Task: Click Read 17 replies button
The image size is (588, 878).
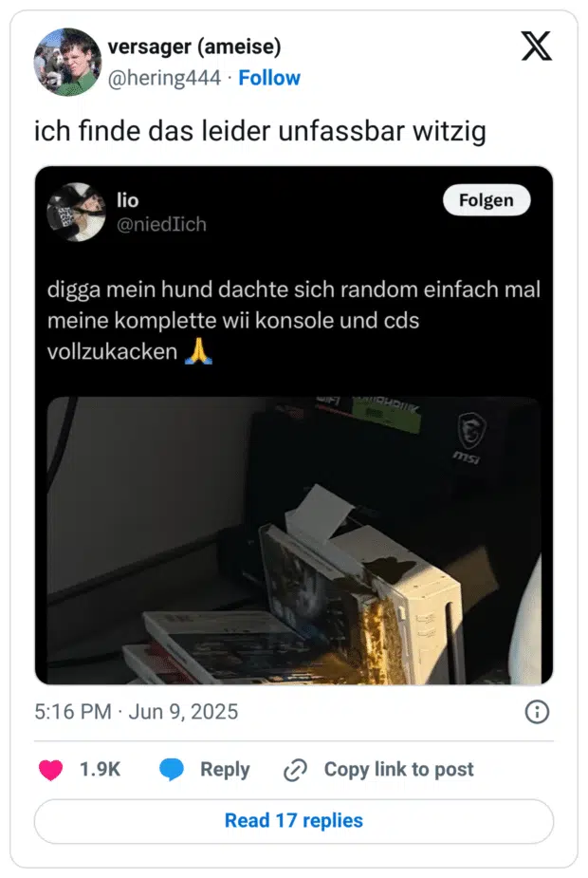Action: (x=294, y=821)
